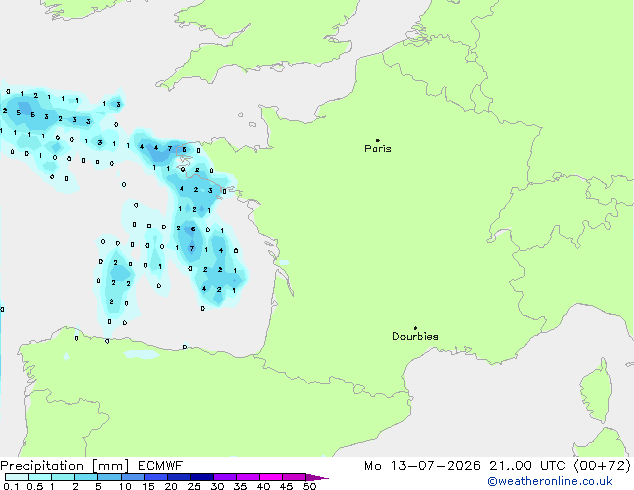Screen dimensions: 634x490
Task: Select the Paris location dot marker
Action: click(x=378, y=140)
